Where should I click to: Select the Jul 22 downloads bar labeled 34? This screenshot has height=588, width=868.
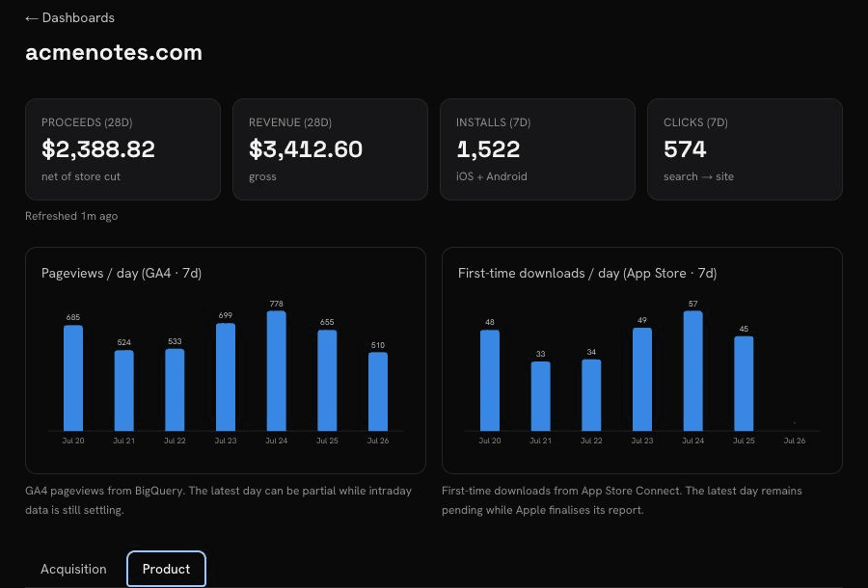click(591, 395)
